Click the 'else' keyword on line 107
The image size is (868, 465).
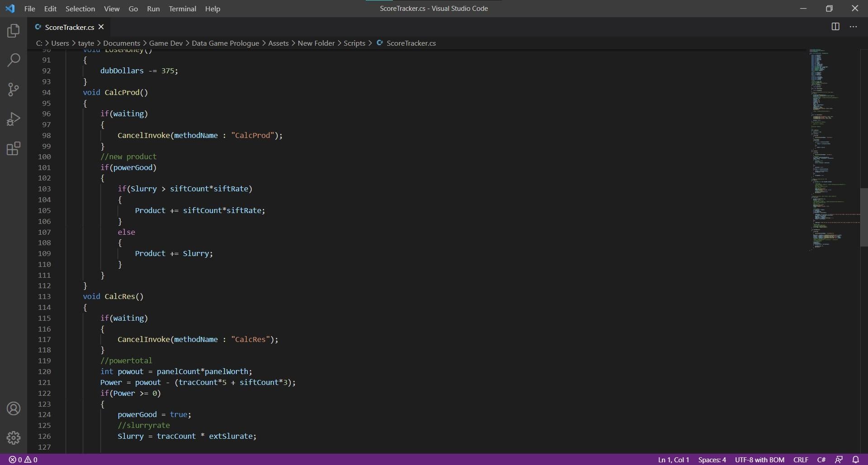pos(126,232)
